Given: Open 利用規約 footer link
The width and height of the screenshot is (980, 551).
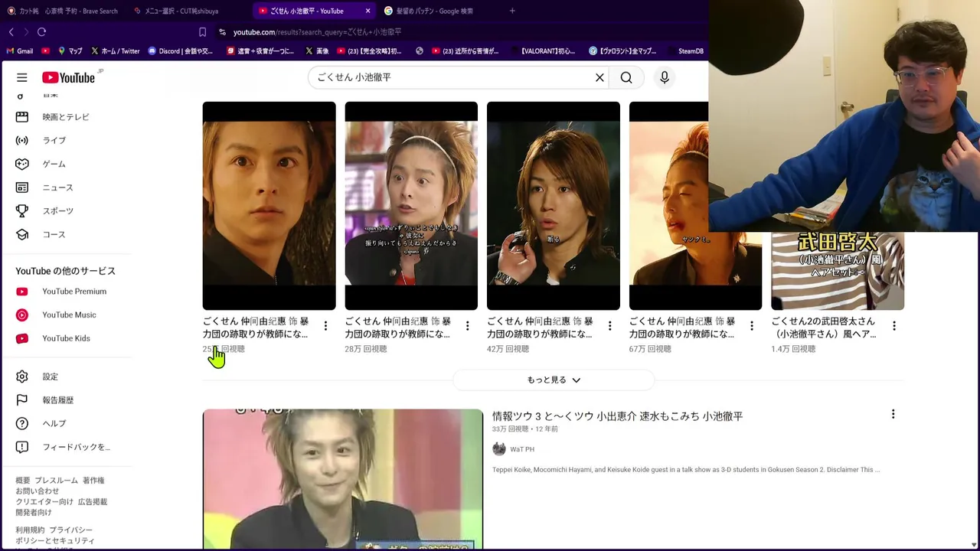Looking at the screenshot, I should click(30, 530).
